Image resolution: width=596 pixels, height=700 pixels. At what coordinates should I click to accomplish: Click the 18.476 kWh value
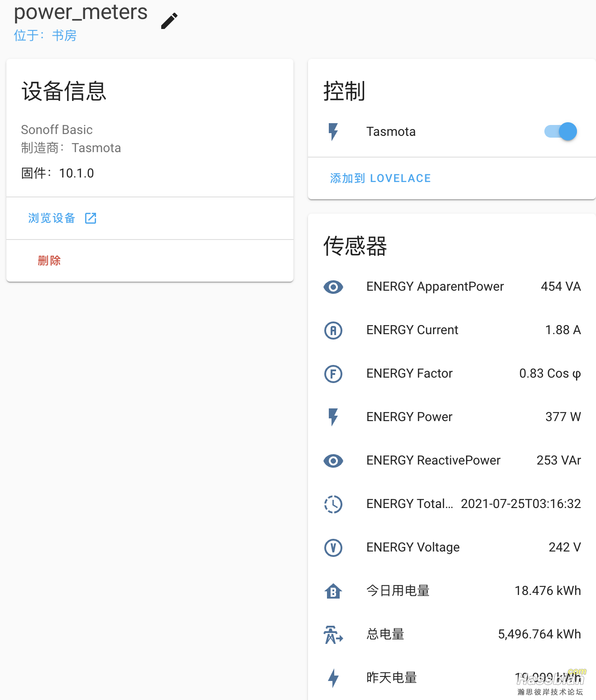548,591
